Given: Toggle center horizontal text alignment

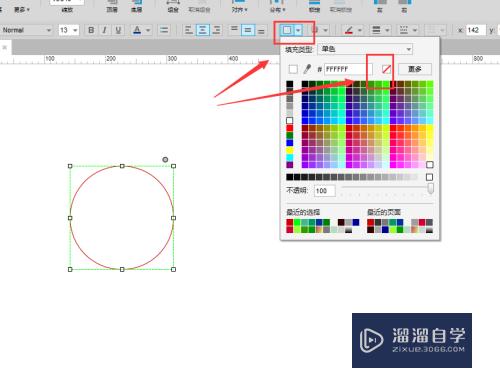Looking at the screenshot, I should (x=202, y=30).
